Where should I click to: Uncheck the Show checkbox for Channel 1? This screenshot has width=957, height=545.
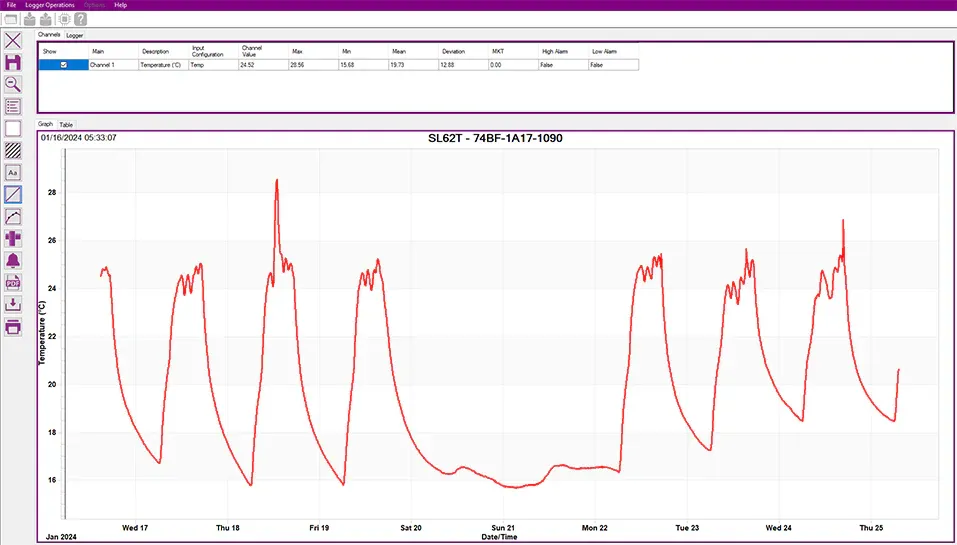[64, 65]
